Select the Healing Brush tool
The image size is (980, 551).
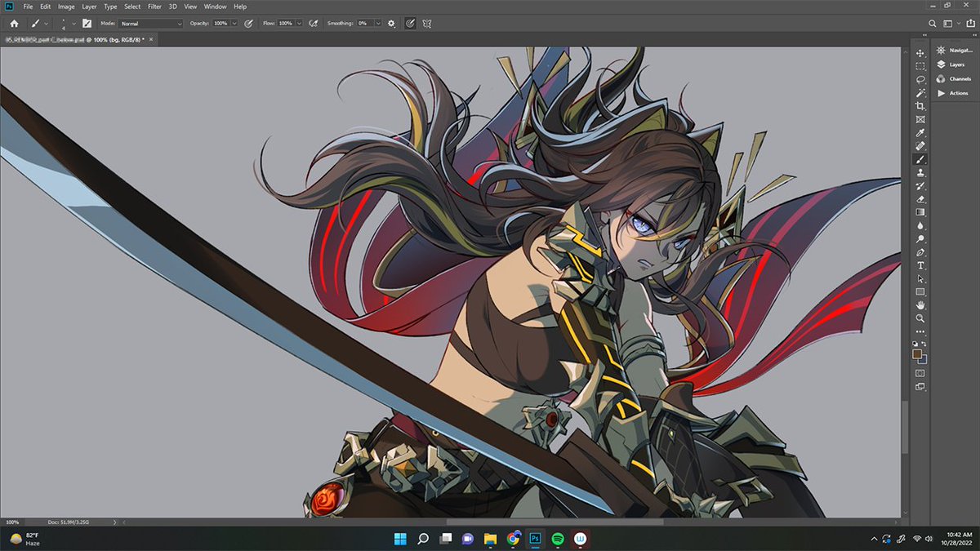pyautogui.click(x=920, y=146)
